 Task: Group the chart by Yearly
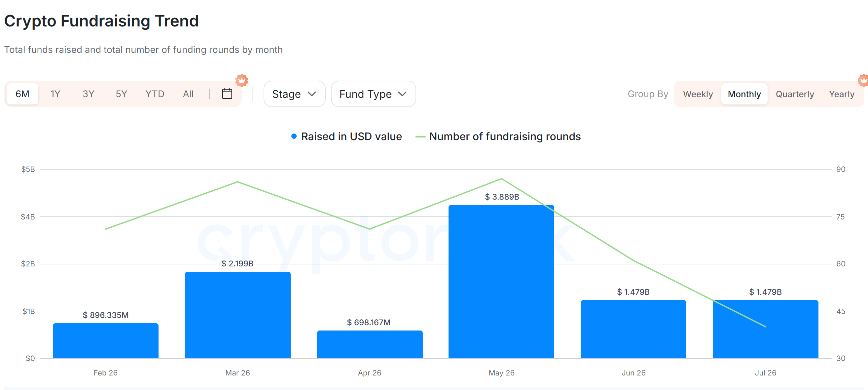coord(841,94)
